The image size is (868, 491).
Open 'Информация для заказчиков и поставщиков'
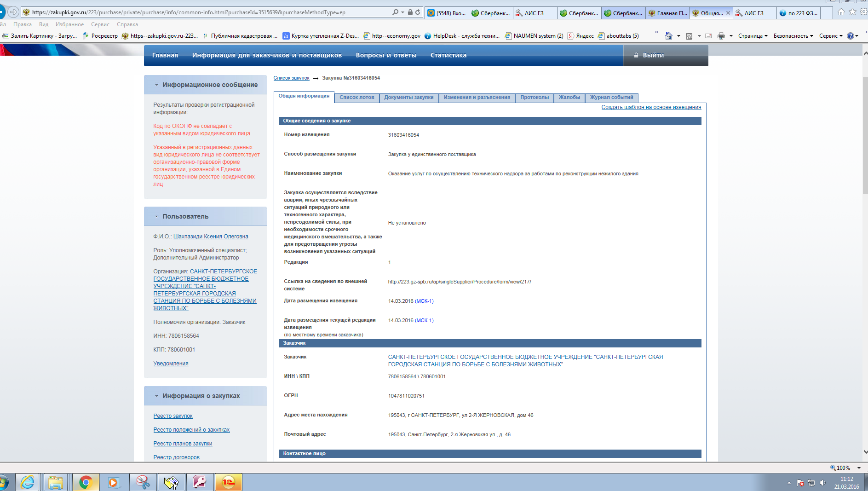click(x=267, y=55)
